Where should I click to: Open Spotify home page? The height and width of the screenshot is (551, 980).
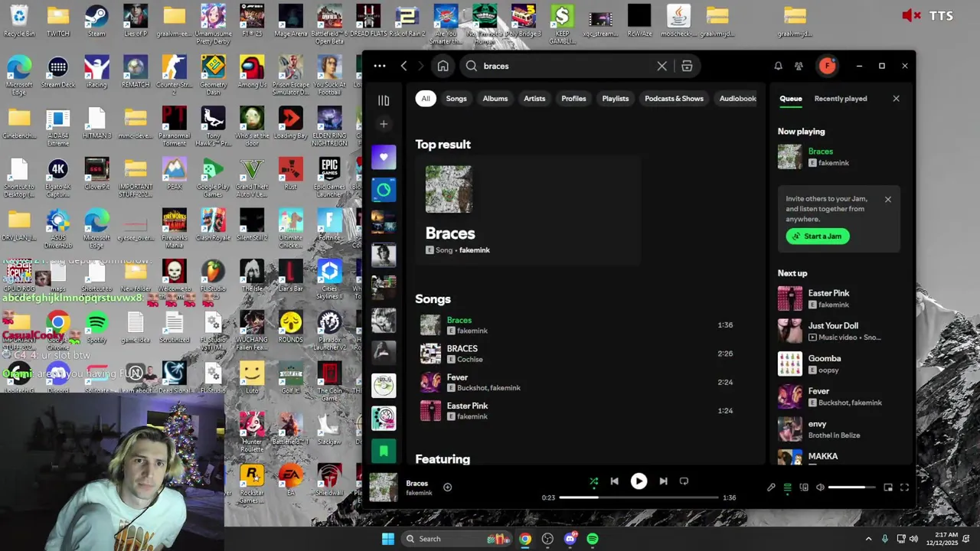pos(443,66)
